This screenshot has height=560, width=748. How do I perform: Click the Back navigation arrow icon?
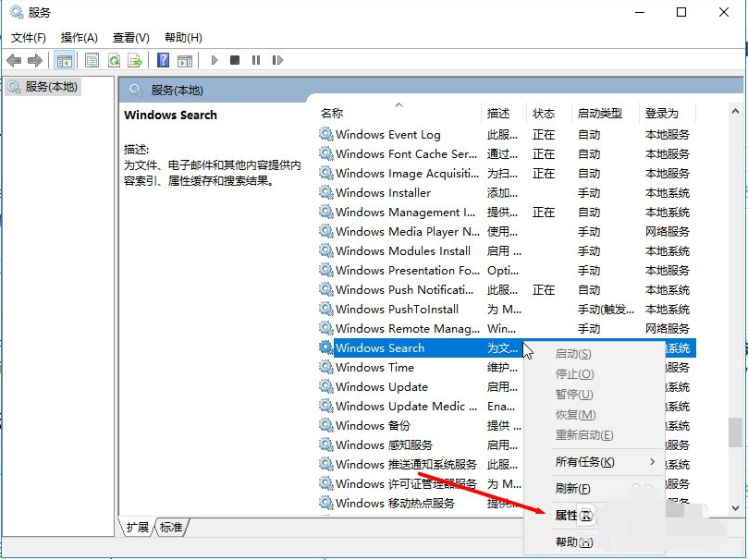point(15,60)
